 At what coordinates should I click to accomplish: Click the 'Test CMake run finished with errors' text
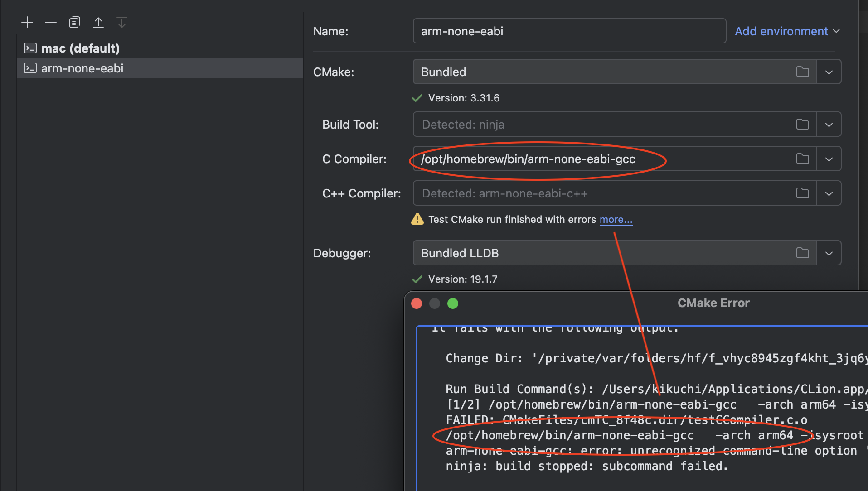point(512,219)
